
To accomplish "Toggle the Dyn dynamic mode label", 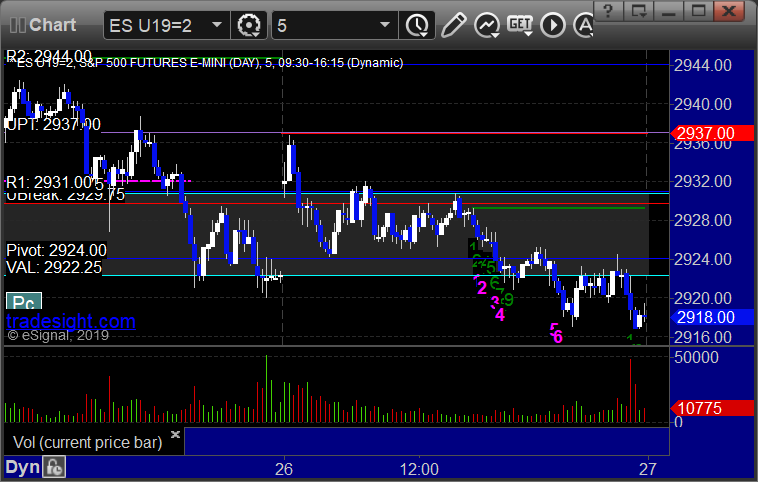I will point(20,468).
